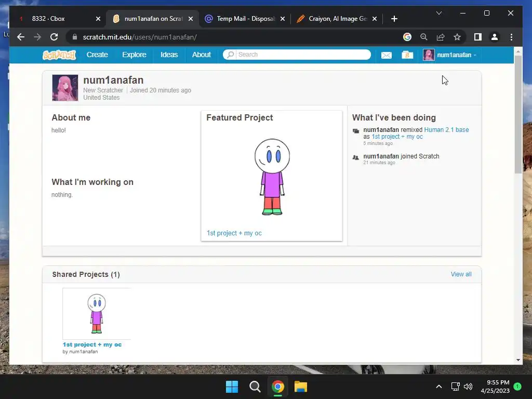Open File Explorer from taskbar

pos(301,387)
